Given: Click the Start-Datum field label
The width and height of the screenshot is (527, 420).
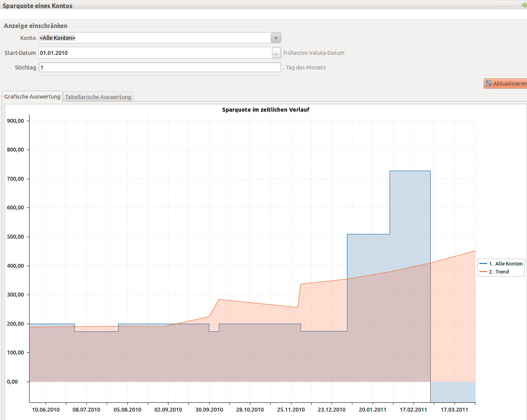Looking at the screenshot, I should pyautogui.click(x=20, y=53).
